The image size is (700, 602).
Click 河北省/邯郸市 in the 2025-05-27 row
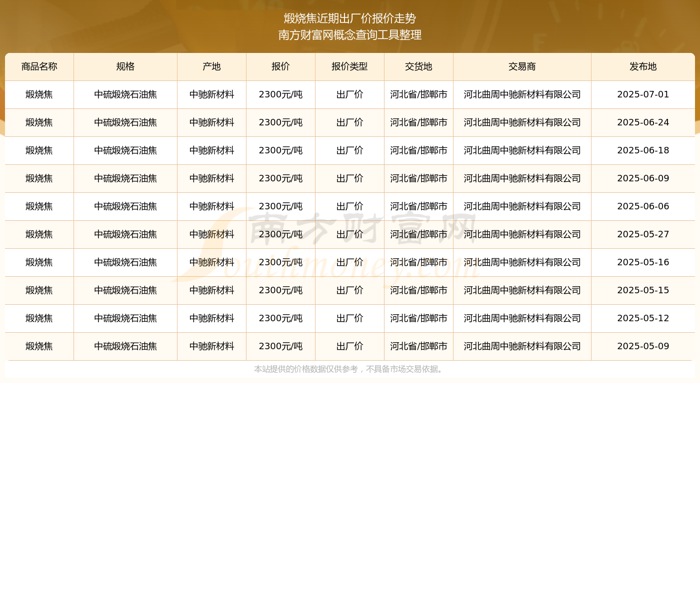pyautogui.click(x=419, y=234)
